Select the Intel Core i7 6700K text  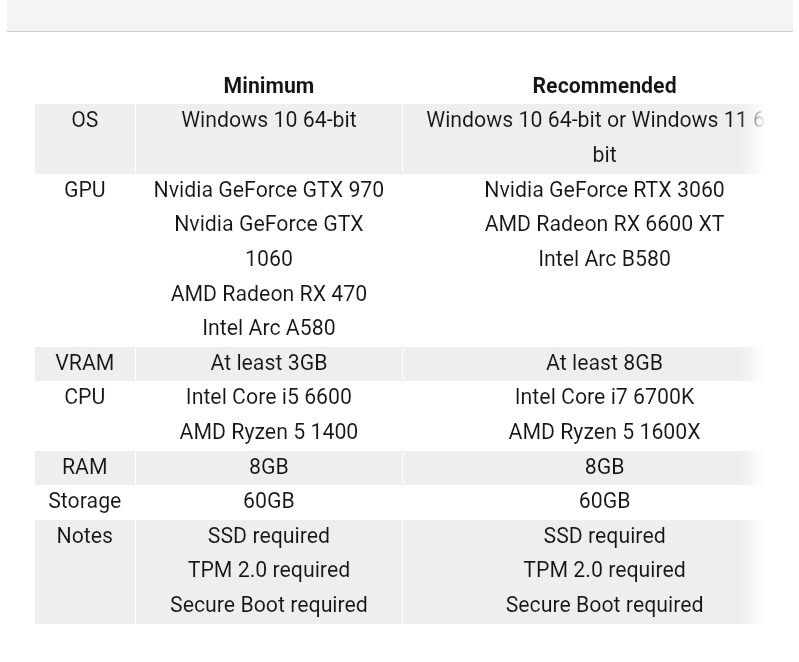point(604,397)
